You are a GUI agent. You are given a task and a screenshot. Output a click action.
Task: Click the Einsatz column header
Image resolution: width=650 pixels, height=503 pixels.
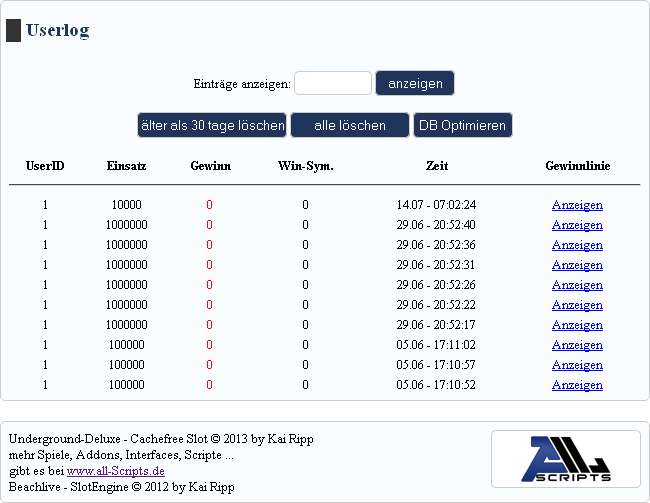pos(126,166)
